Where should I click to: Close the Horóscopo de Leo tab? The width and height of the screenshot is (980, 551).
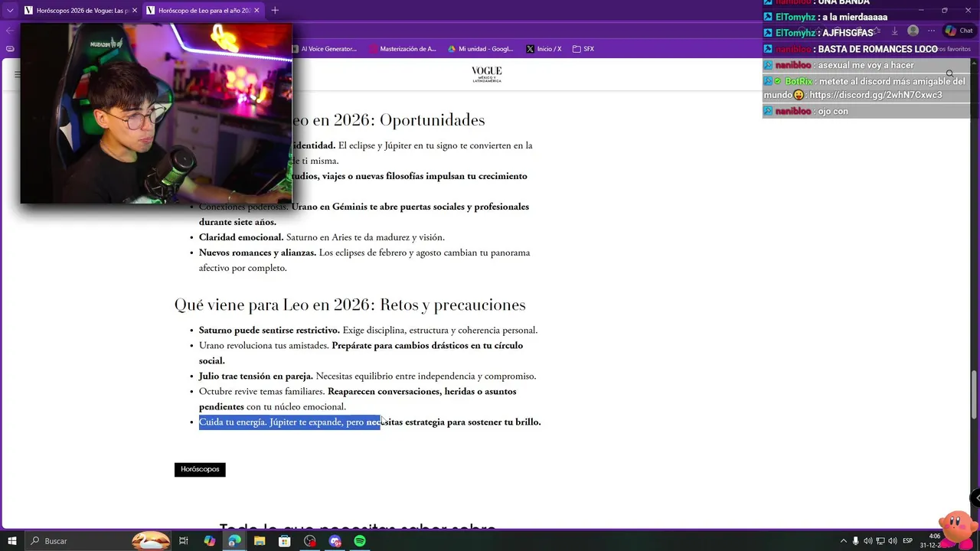tap(256, 11)
